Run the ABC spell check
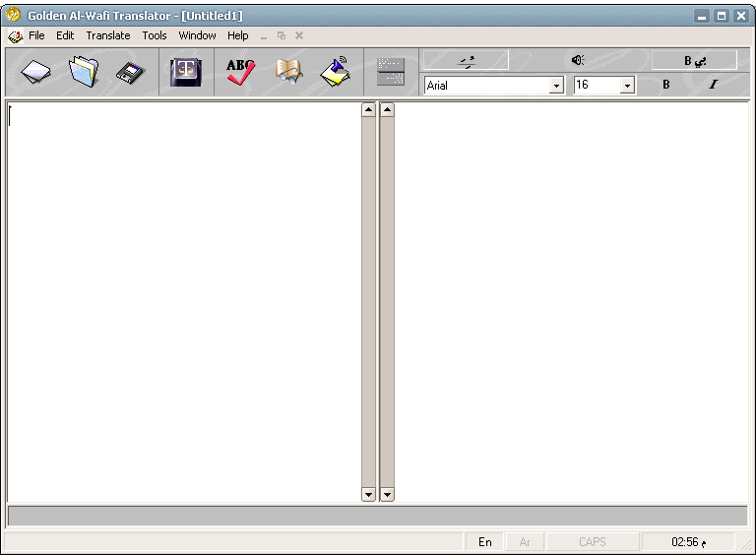756x555 pixels. (240, 72)
